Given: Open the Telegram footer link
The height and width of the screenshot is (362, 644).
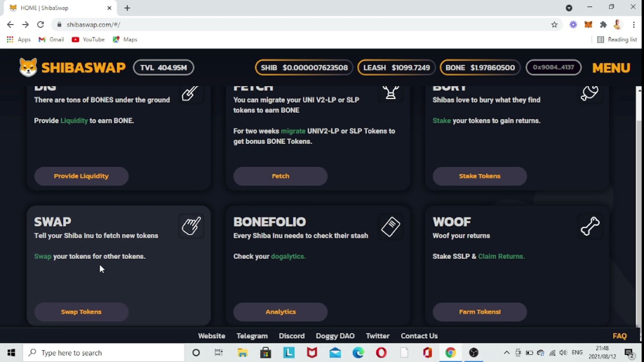Looking at the screenshot, I should click(x=252, y=336).
